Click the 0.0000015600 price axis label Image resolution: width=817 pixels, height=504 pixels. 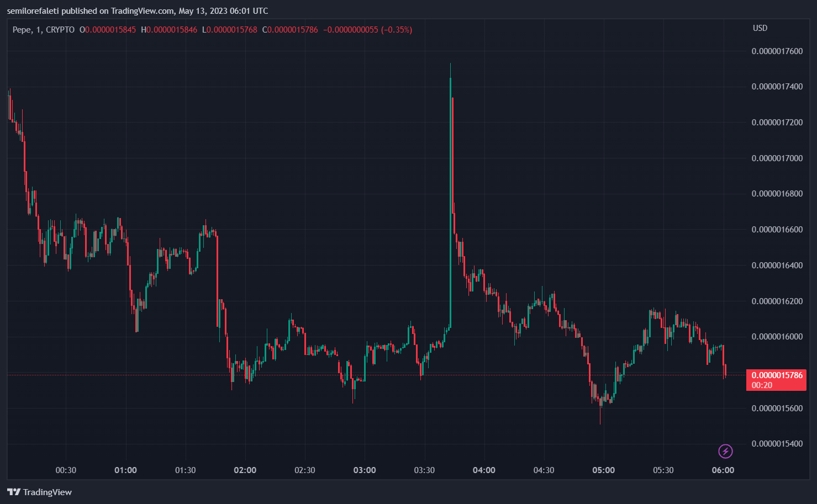point(777,408)
